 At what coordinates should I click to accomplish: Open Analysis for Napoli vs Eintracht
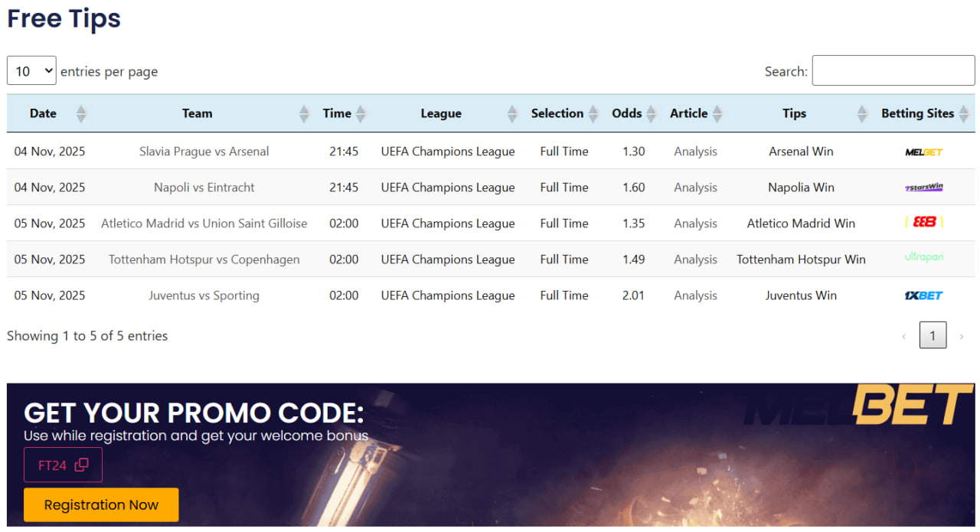pyautogui.click(x=695, y=188)
